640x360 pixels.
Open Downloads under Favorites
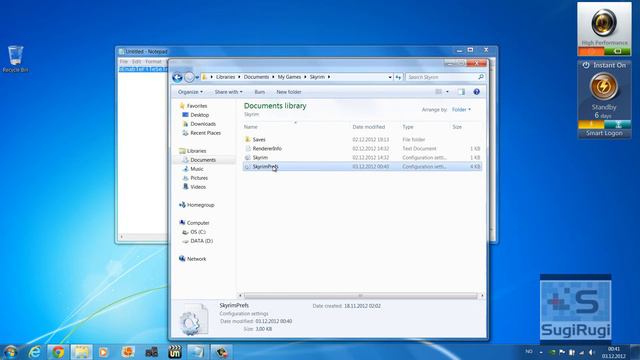click(203, 124)
